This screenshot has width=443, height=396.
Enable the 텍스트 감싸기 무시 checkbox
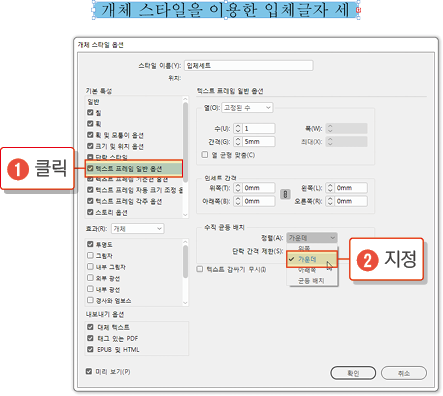click(x=200, y=269)
